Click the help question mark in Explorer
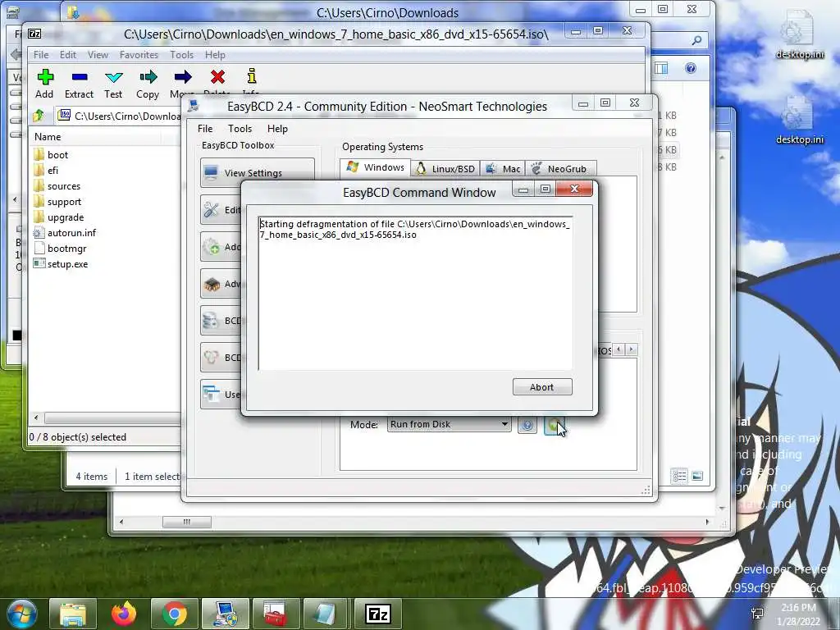The width and height of the screenshot is (840, 630). point(691,68)
